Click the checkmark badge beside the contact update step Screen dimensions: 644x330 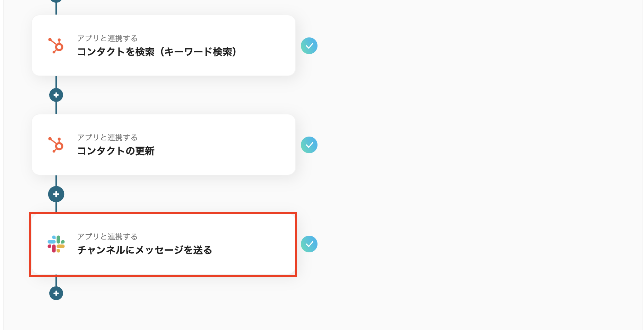(x=310, y=145)
